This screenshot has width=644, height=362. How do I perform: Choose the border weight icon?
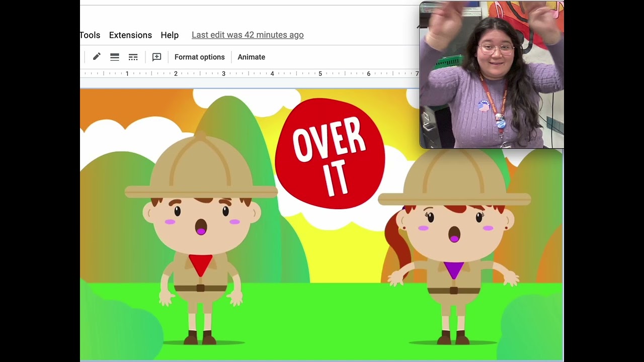(115, 57)
